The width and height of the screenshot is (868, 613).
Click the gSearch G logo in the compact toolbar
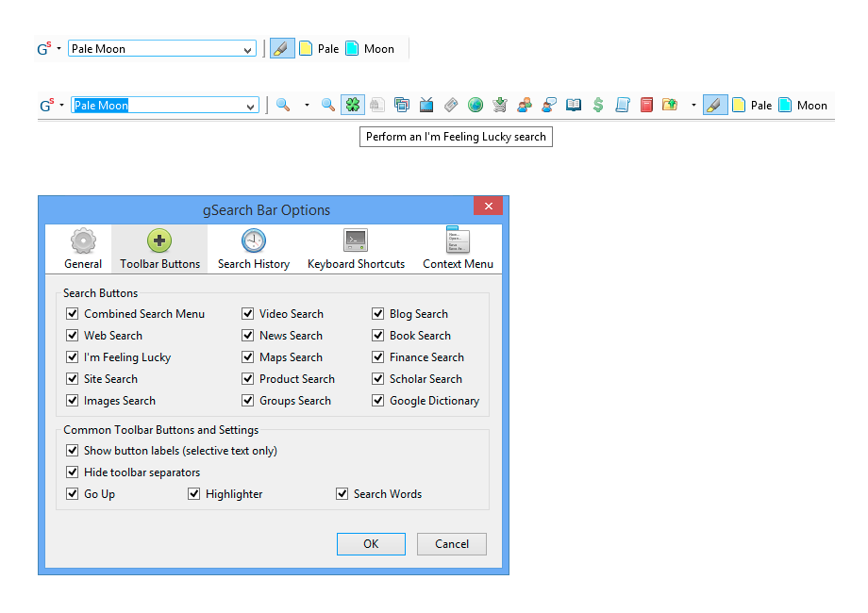click(x=43, y=49)
